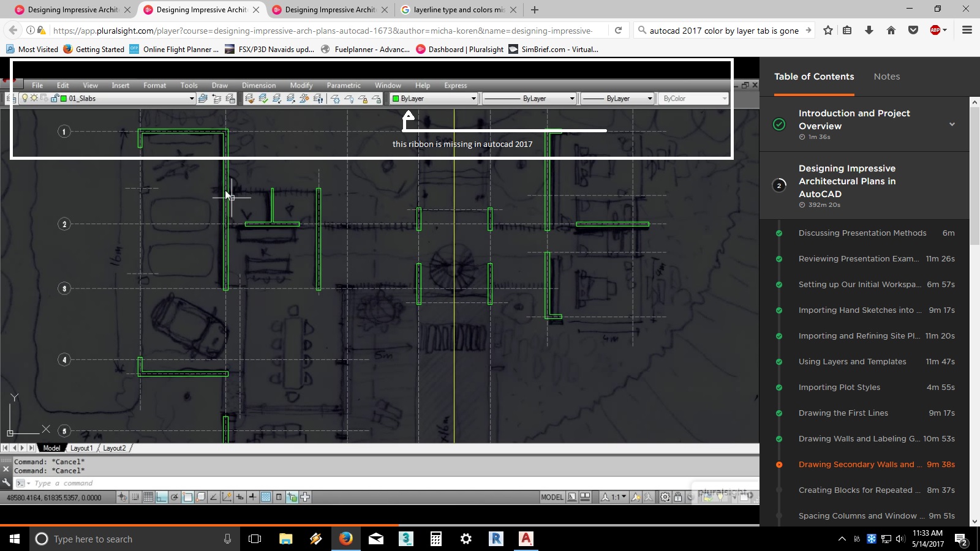Viewport: 980px width, 551px height.
Task: Click the command line customize wrench icon
Action: [x=6, y=482]
